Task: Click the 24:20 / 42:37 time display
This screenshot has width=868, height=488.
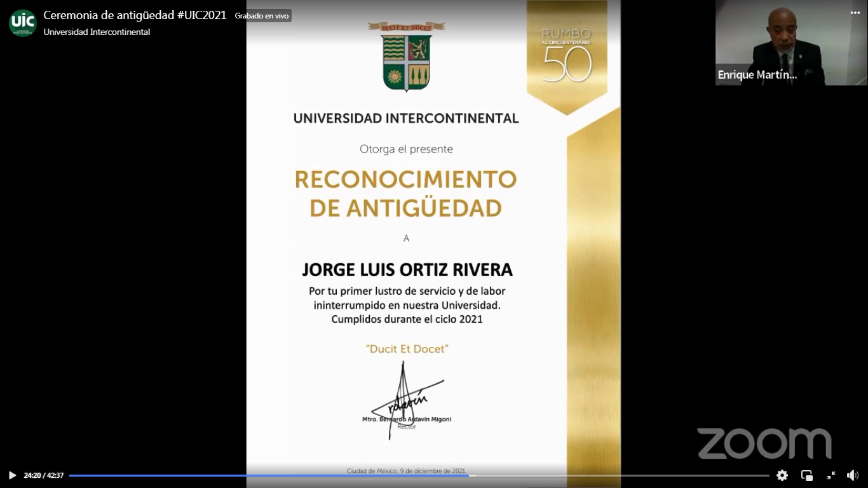Action: [x=44, y=475]
